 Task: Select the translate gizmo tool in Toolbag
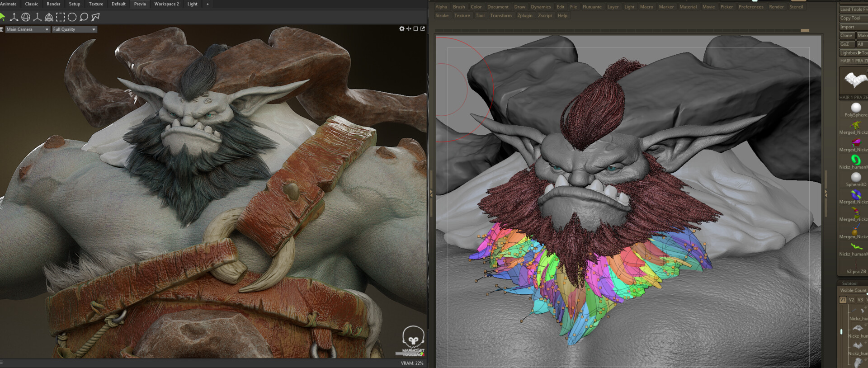click(x=14, y=17)
